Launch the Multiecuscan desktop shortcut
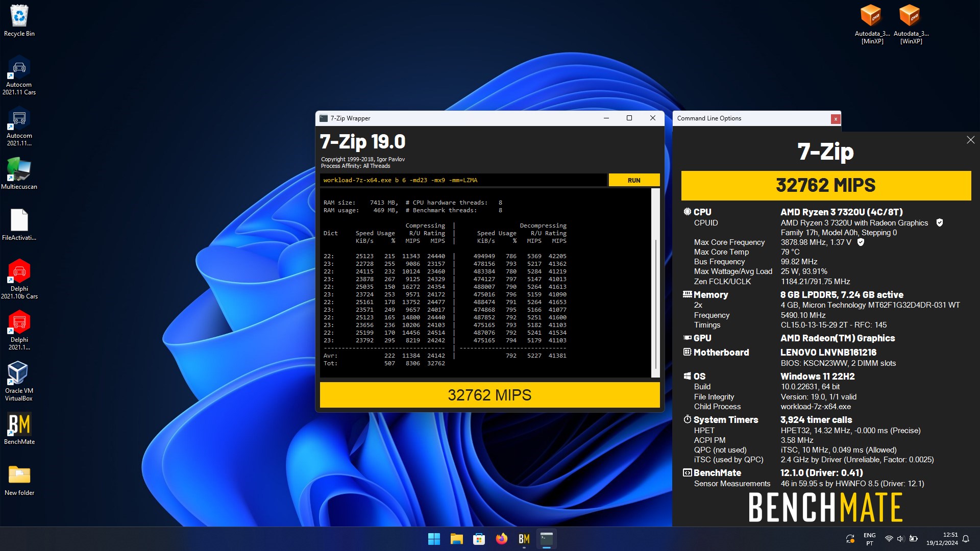The height and width of the screenshot is (551, 980). click(19, 174)
